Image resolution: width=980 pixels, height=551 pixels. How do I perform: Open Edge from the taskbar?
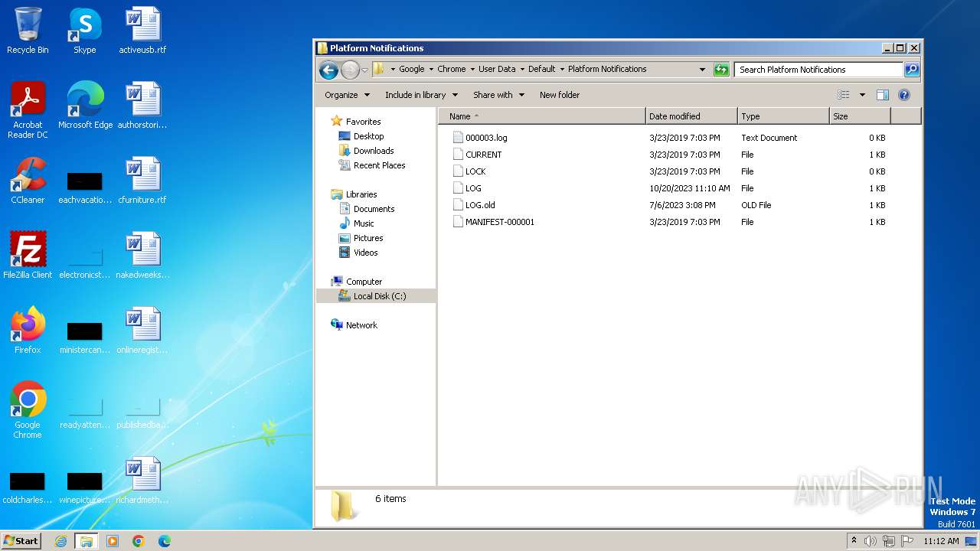[x=165, y=541]
